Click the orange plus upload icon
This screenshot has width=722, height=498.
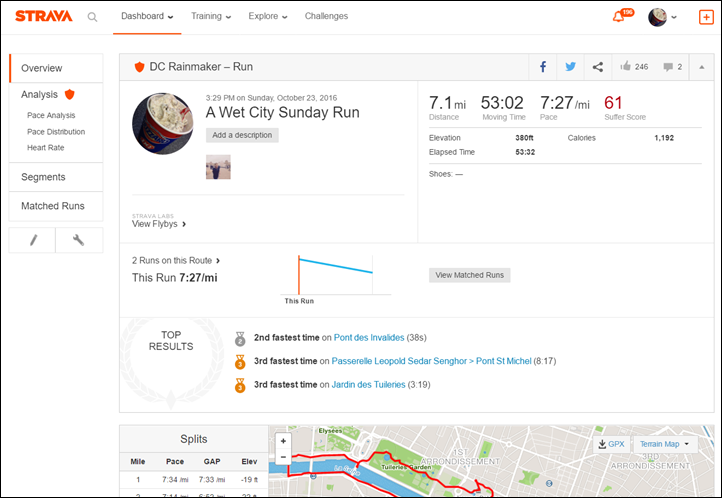click(x=706, y=17)
